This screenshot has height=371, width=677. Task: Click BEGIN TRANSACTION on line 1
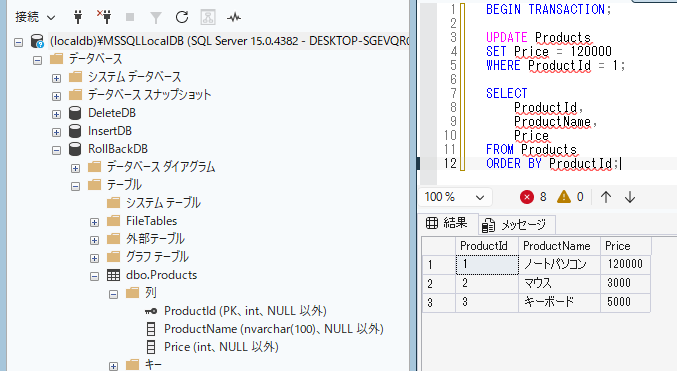click(546, 9)
